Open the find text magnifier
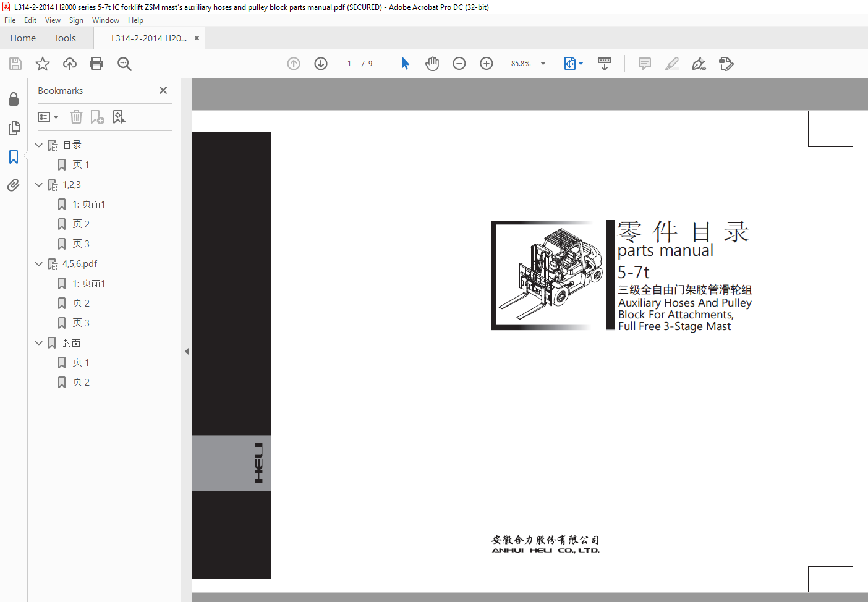The width and height of the screenshot is (868, 602). pos(124,64)
